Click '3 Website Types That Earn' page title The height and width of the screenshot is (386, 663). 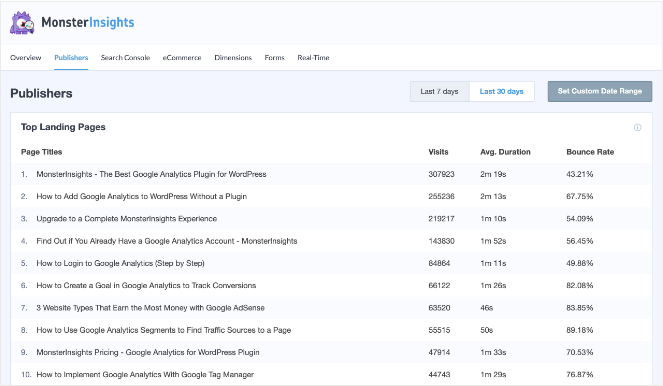point(151,308)
